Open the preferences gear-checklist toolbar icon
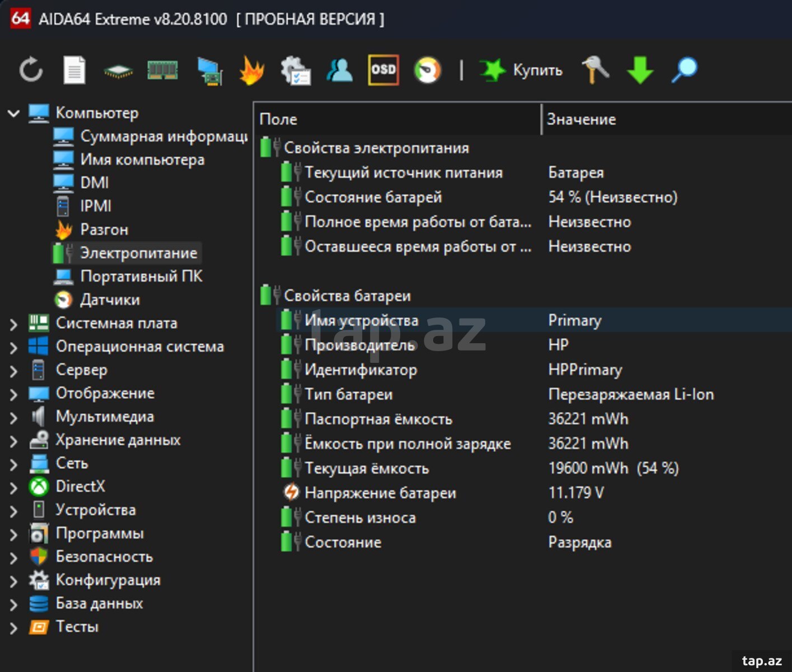The image size is (792, 672). [x=296, y=71]
